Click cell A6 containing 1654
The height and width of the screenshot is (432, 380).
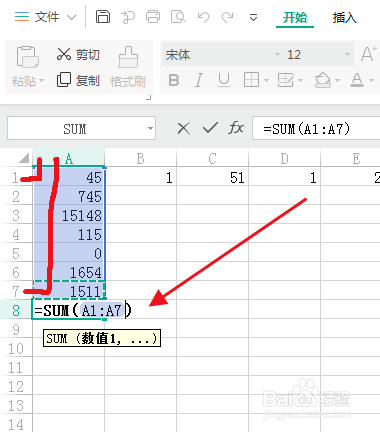(x=69, y=272)
